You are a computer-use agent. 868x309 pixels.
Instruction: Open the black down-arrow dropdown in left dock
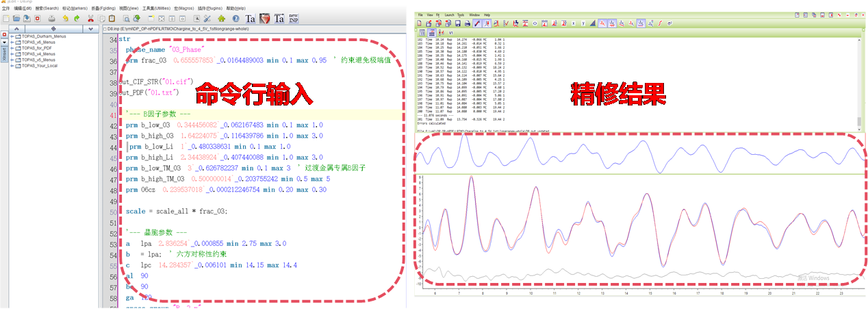coord(3,42)
